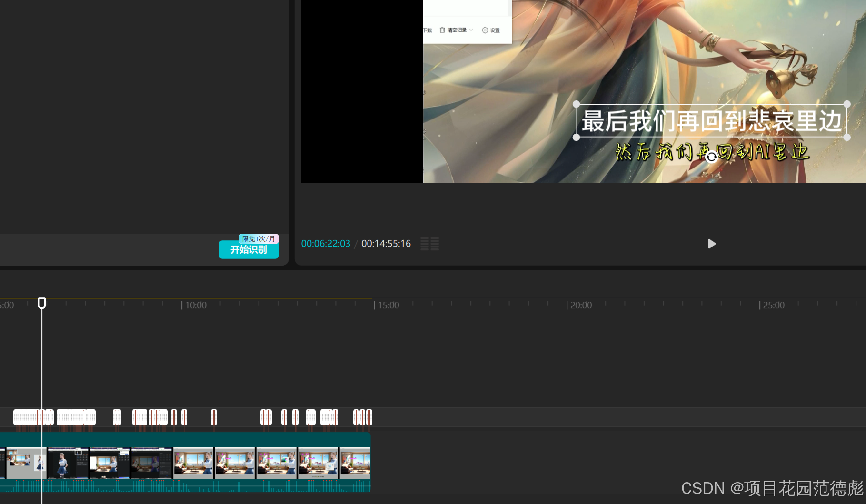The image size is (866, 504).
Task: Select the video clip on the main track
Action: (185, 462)
